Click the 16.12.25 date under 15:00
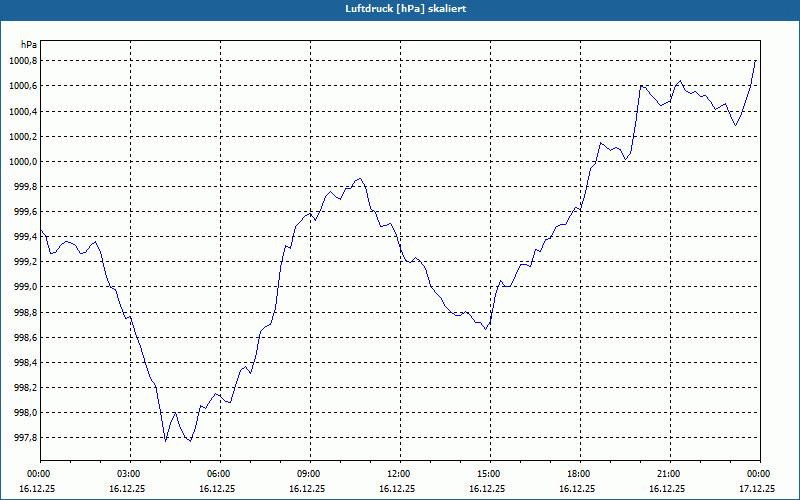The height and width of the screenshot is (500, 800). [487, 489]
